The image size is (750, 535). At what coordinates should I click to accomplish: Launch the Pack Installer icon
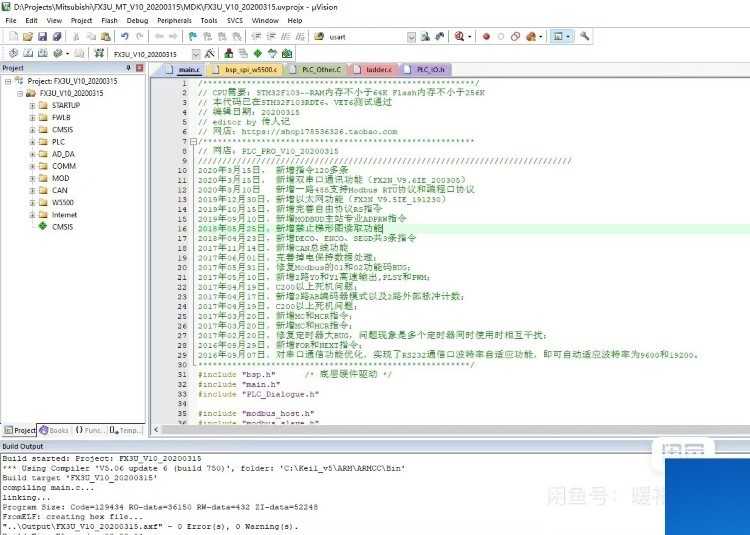(287, 54)
